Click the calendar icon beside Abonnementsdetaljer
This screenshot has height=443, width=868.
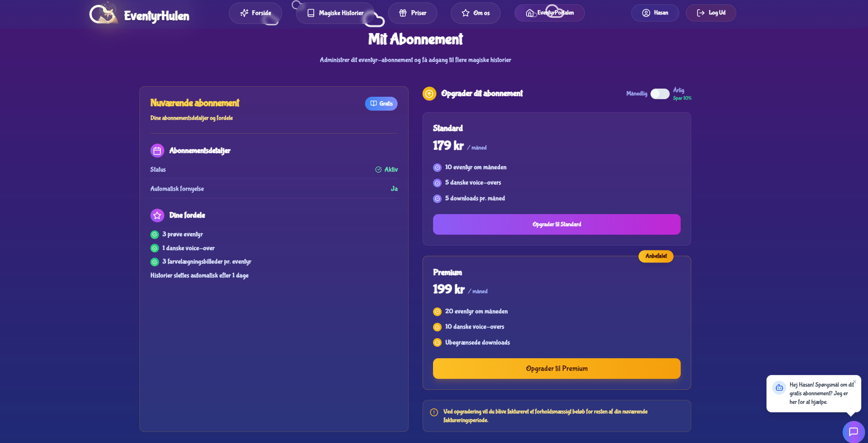pyautogui.click(x=157, y=151)
